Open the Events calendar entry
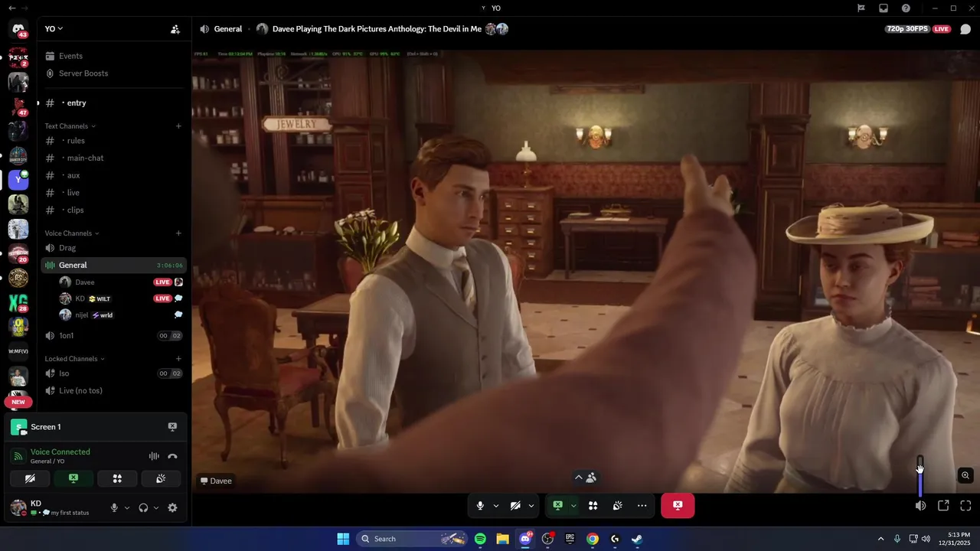Screen dimensions: 980x551 tap(113, 56)
